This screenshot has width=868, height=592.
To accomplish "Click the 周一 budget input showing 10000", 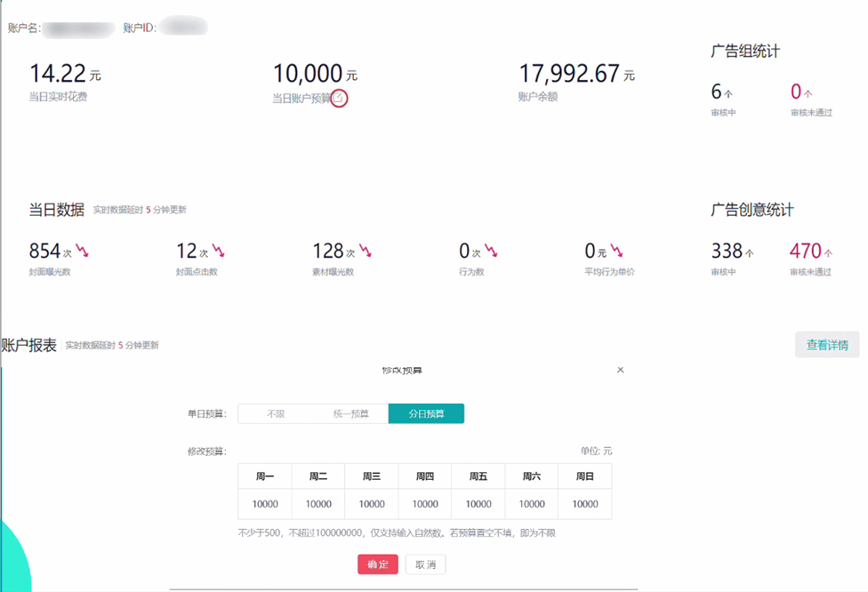I will [x=264, y=503].
